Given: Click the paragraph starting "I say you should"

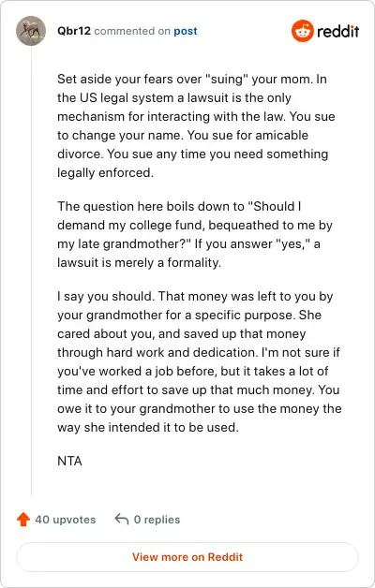Looking at the screenshot, I should pyautogui.click(x=200, y=361).
